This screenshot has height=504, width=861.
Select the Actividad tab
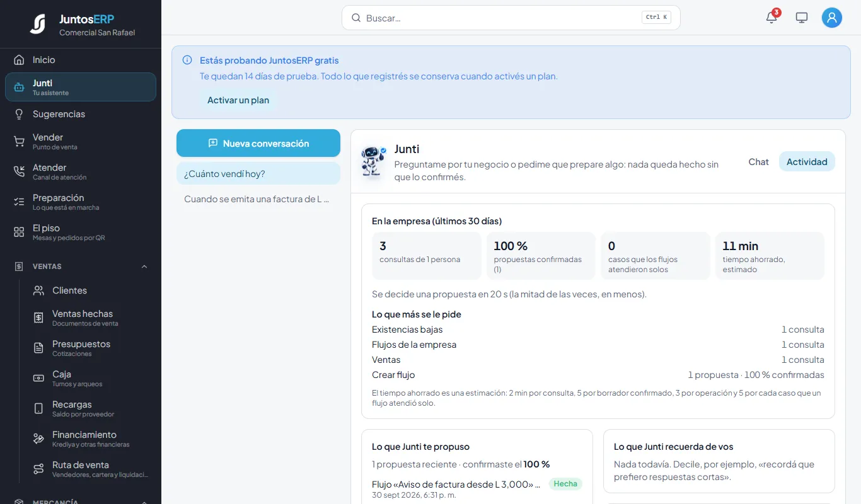click(807, 161)
